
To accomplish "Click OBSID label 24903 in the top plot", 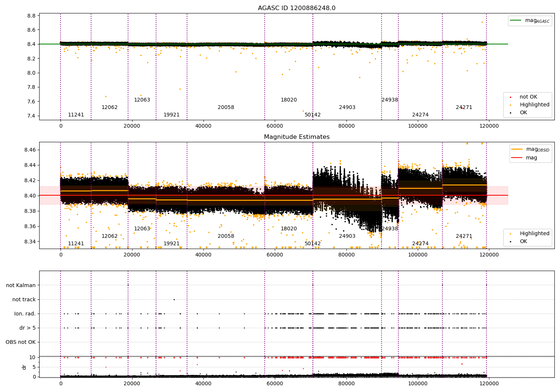I will pos(347,108).
